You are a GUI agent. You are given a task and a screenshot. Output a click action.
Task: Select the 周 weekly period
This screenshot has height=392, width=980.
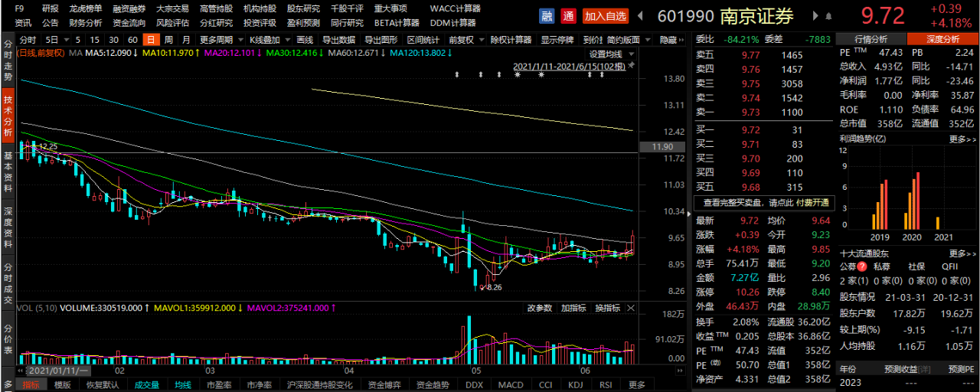point(169,39)
